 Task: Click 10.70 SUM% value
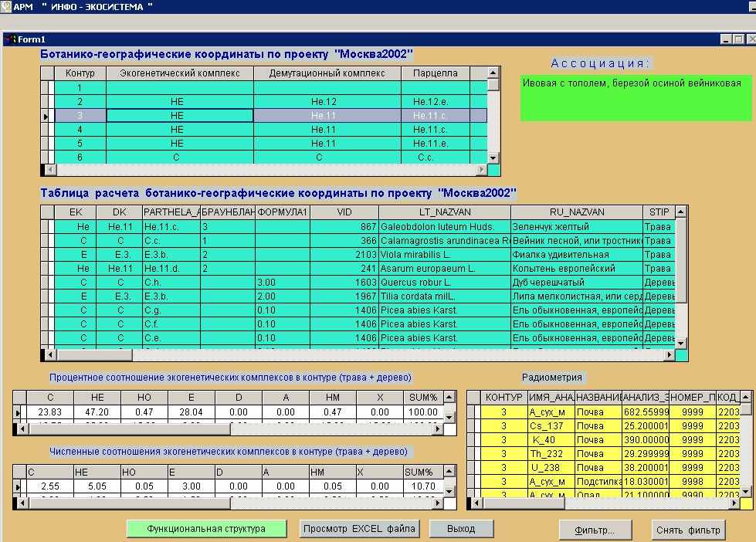(423, 486)
